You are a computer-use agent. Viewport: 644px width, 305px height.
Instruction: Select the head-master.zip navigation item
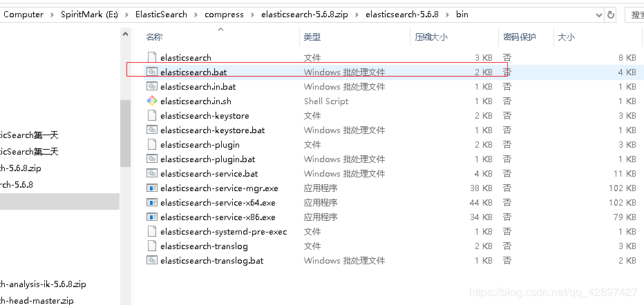[37, 300]
